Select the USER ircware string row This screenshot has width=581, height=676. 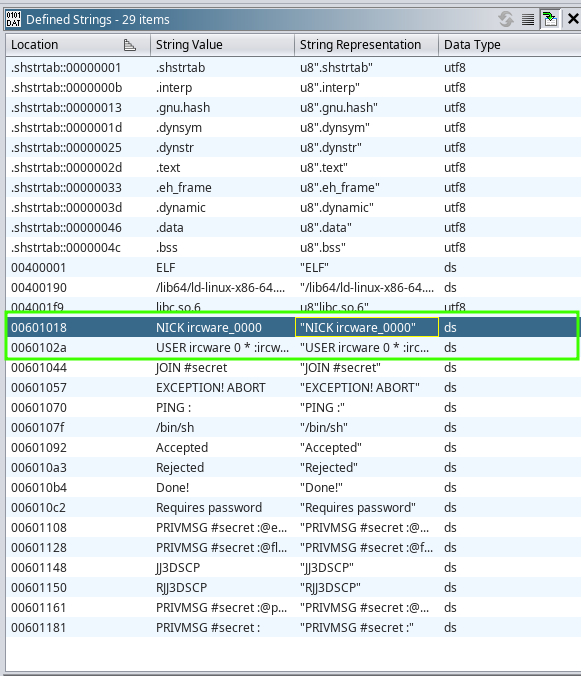[293, 347]
